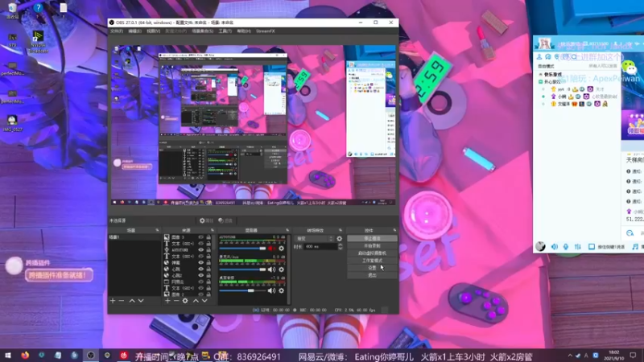Click the 退出 exit button
The height and width of the screenshot is (362, 644).
[372, 275]
